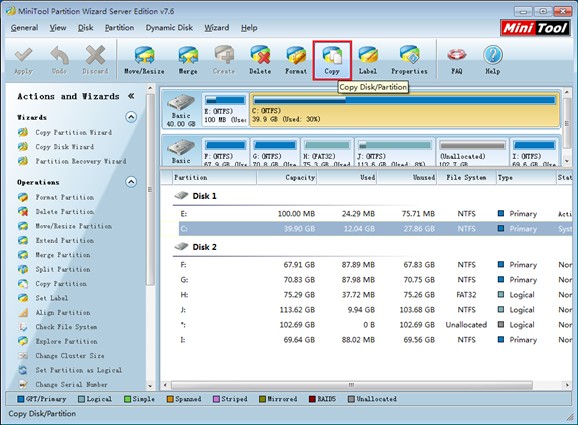The width and height of the screenshot is (578, 425).
Task: Choose Move/Resize Partition operation
Action: click(74, 226)
